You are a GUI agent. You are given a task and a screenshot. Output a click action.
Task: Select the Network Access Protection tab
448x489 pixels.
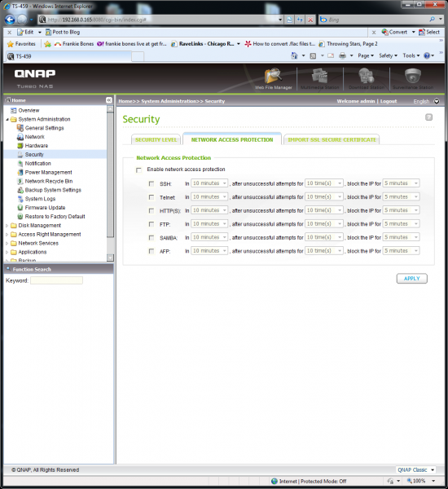232,139
